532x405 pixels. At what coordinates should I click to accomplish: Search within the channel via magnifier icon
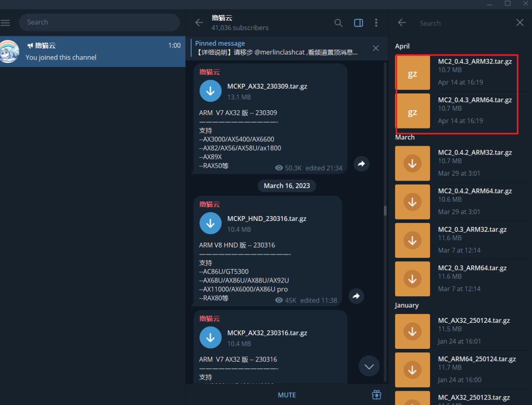tap(338, 23)
